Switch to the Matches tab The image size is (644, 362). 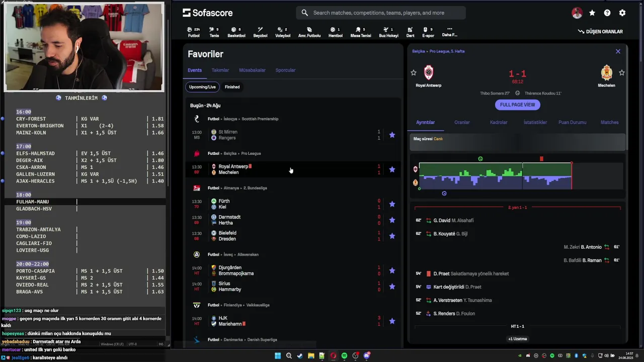[609, 122]
